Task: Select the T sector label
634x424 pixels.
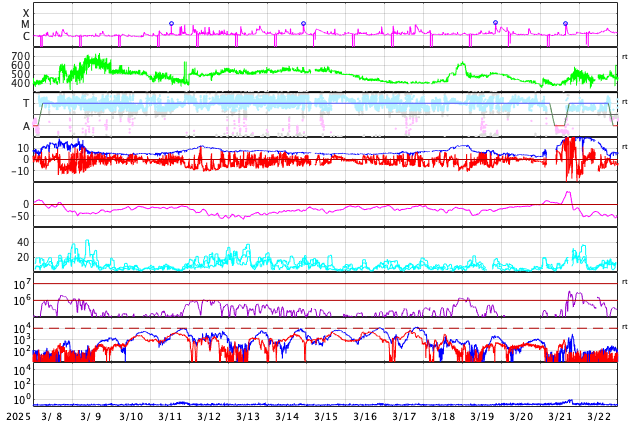Action: click(x=26, y=103)
